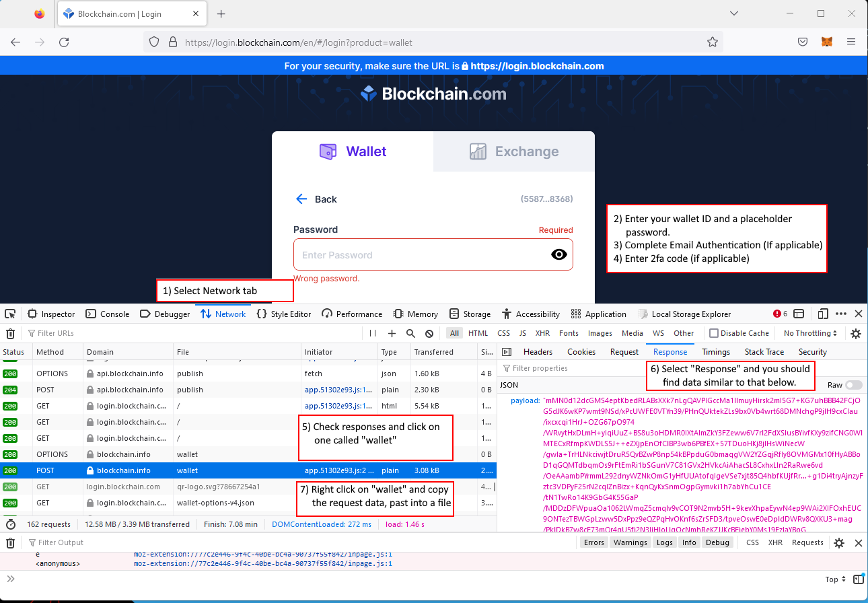The height and width of the screenshot is (603, 868).
Task: Switch to the Storage panel in DevTools
Action: 470,314
